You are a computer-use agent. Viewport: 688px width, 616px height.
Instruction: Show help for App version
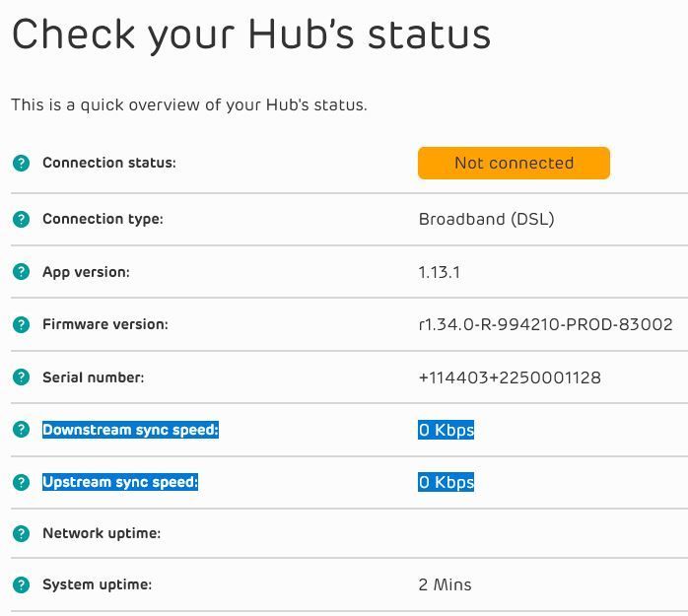[21, 272]
